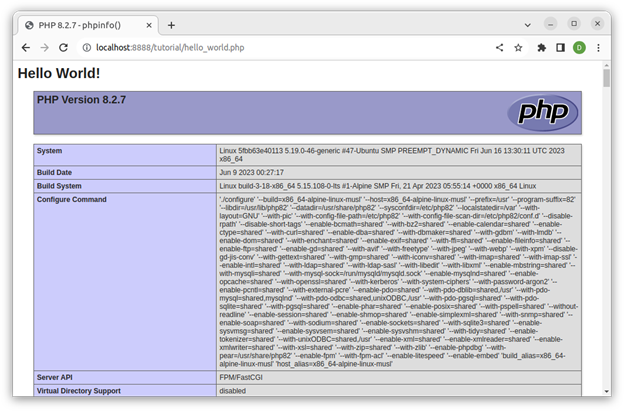
Task: Open the green profile avatar
Action: (579, 47)
